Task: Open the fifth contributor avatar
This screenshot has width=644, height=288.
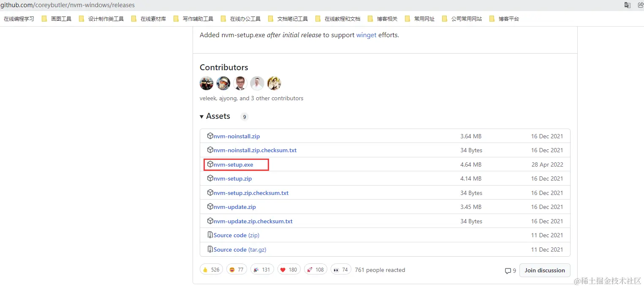Action: 274,83
